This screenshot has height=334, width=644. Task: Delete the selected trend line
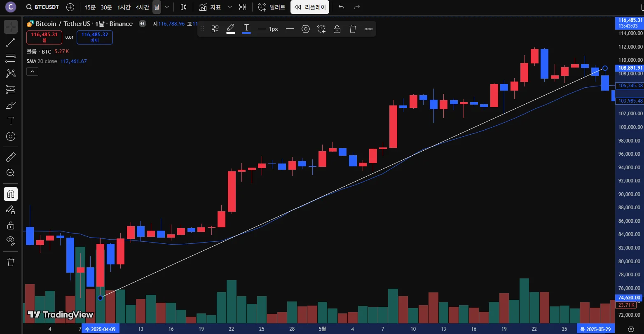click(x=353, y=29)
